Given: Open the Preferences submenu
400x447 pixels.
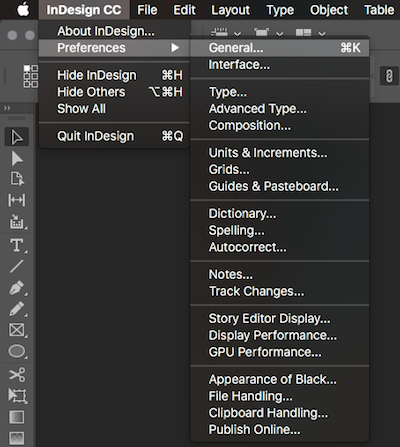Looking at the screenshot, I should pos(114,48).
